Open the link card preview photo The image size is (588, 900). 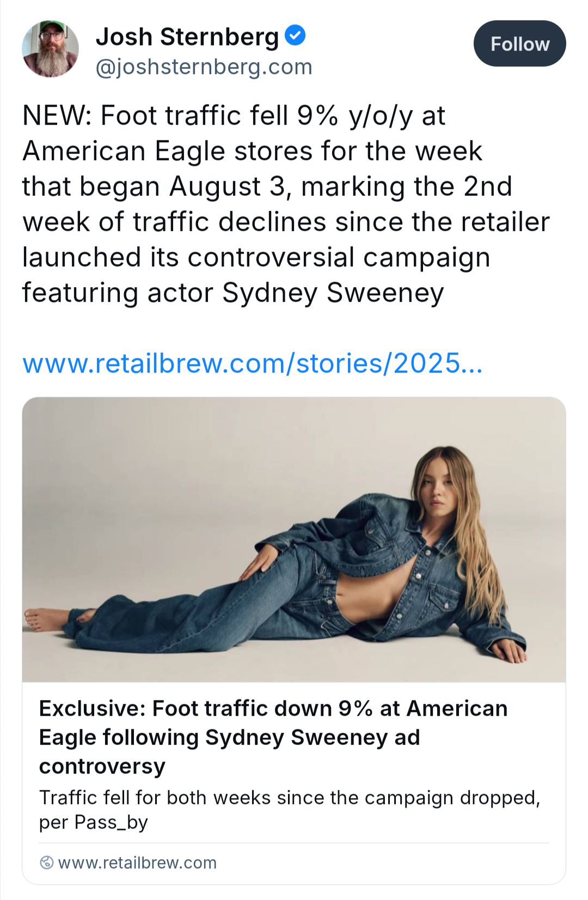(x=294, y=539)
